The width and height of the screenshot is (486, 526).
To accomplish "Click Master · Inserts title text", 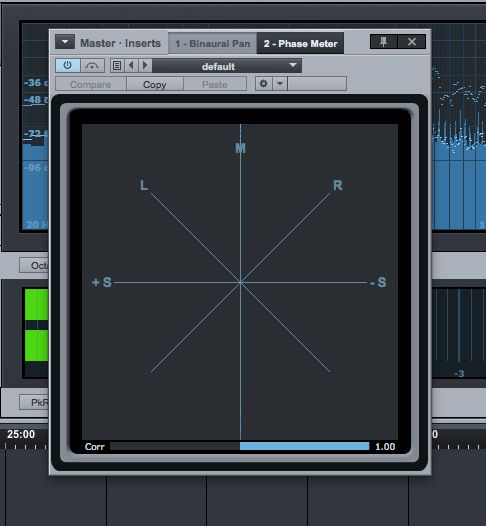I will tap(120, 43).
